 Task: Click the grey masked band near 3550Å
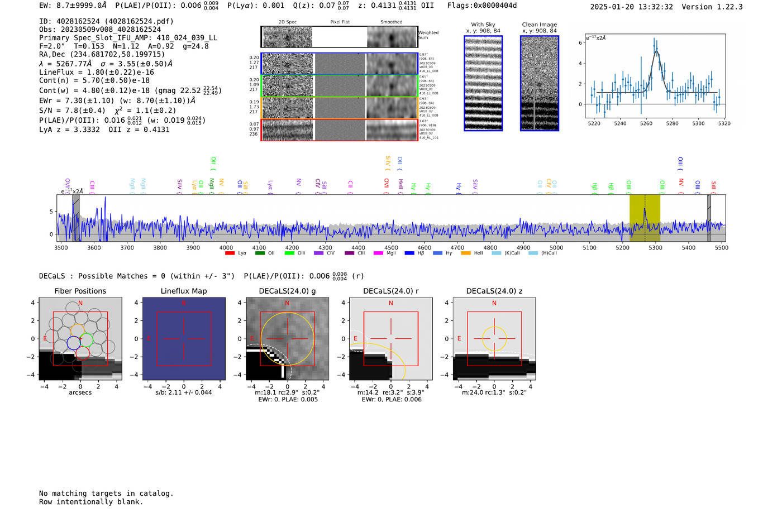[76, 218]
